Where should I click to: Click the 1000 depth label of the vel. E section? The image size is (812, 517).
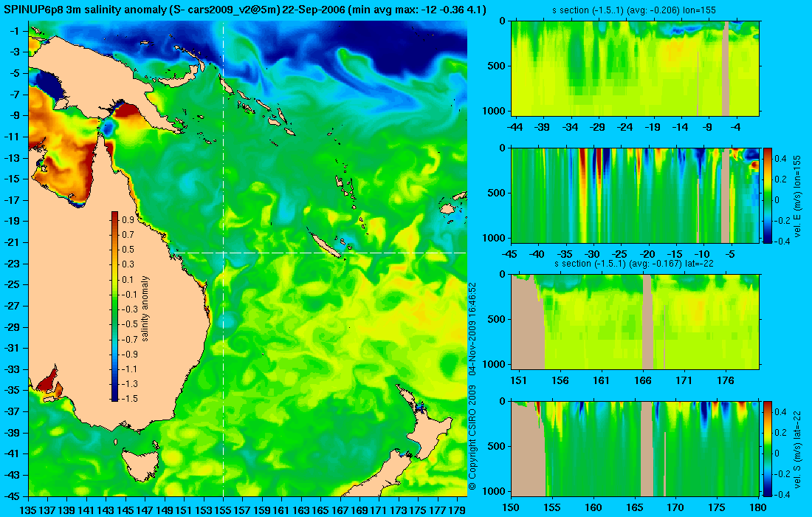[x=495, y=238]
